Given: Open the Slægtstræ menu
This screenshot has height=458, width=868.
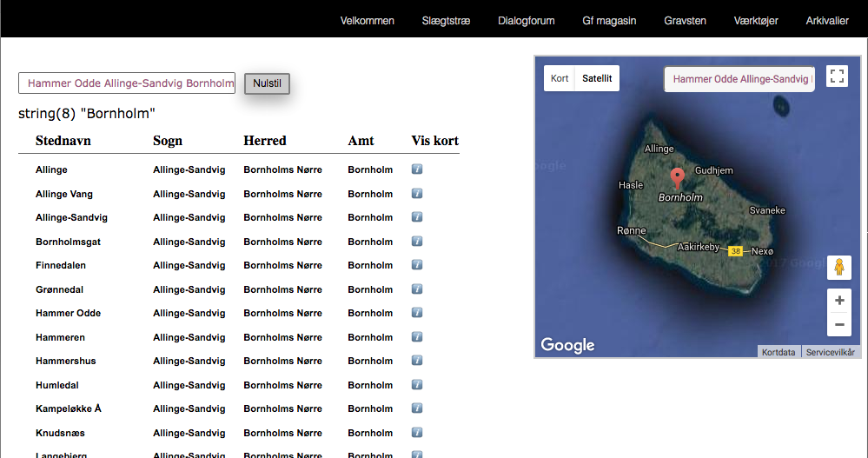Looking at the screenshot, I should click(446, 21).
